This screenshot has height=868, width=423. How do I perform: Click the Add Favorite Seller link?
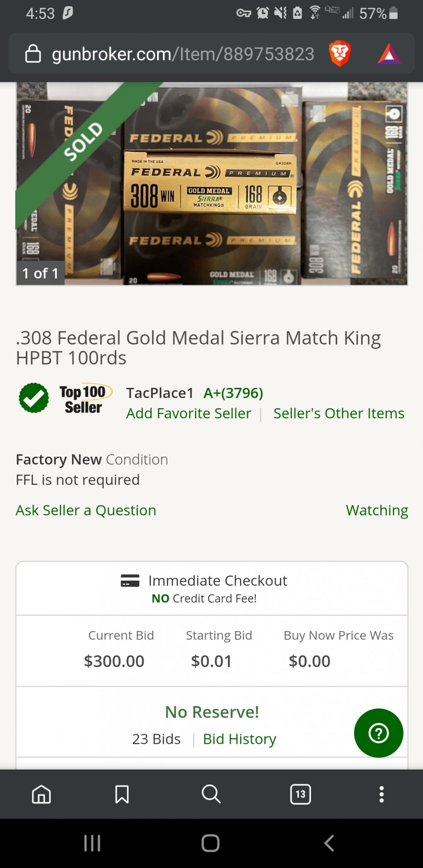tap(188, 413)
